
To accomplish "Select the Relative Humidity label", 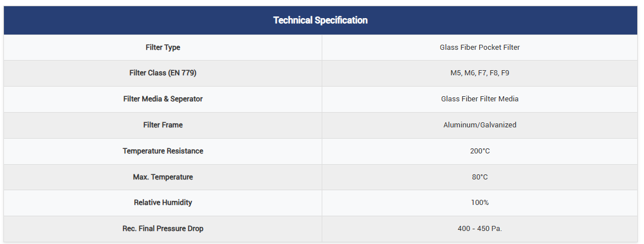I will 163,203.
